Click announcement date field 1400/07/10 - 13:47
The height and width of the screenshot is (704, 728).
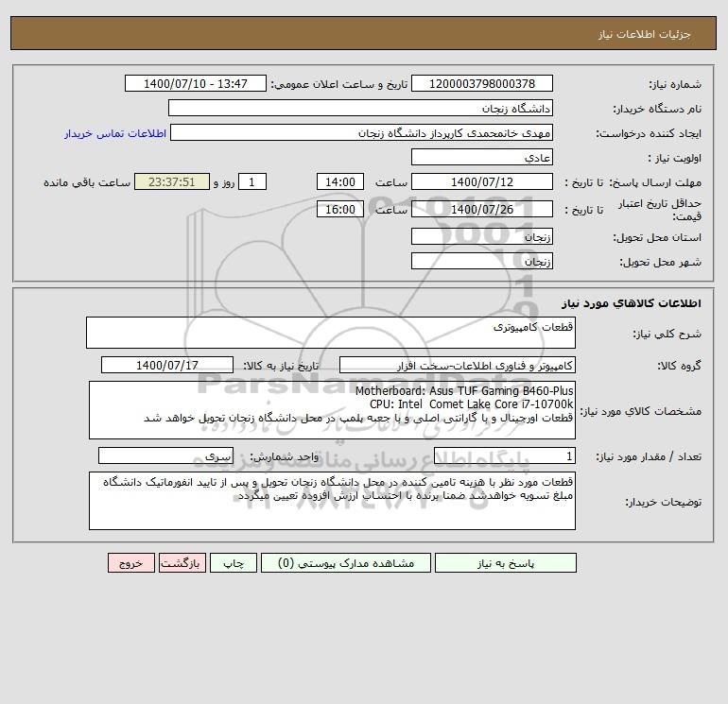(x=196, y=83)
